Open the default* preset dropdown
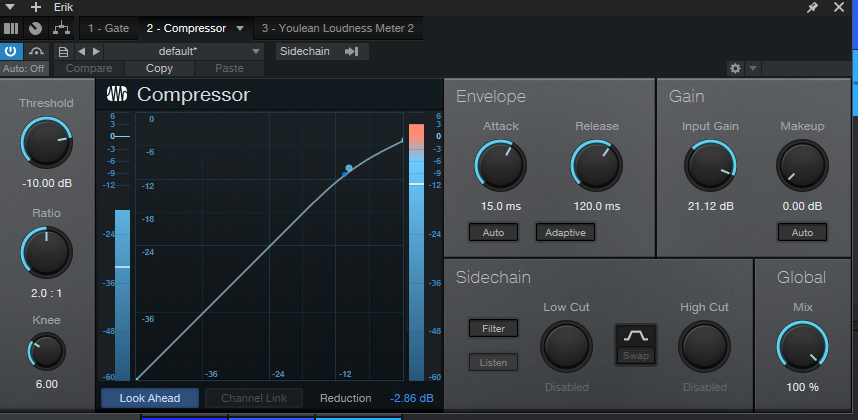 pyautogui.click(x=184, y=51)
